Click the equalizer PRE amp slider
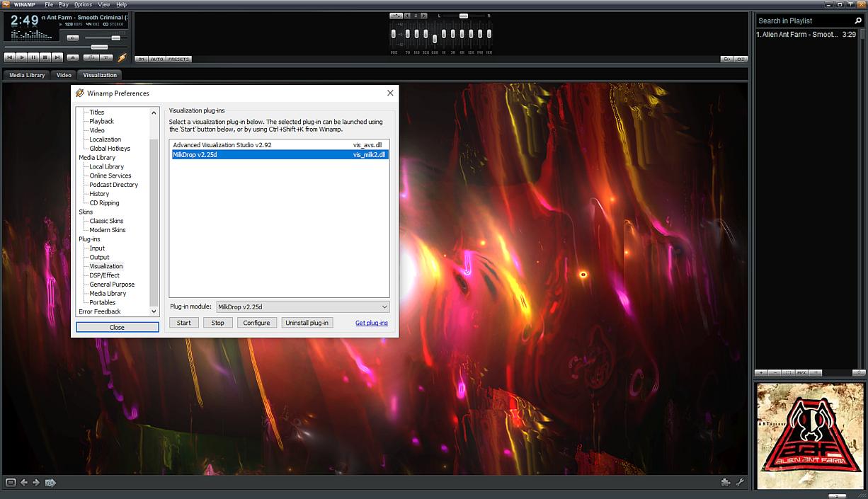This screenshot has width=868, height=499. [x=394, y=34]
